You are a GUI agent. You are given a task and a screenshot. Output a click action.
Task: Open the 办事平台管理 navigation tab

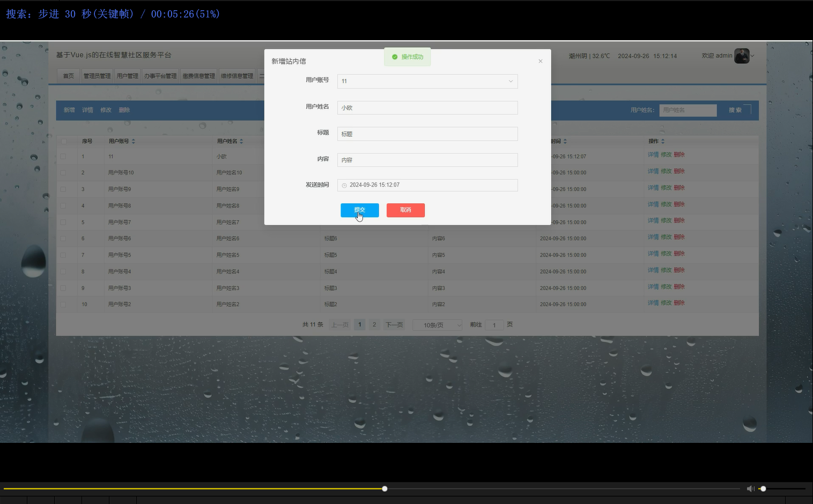160,76
